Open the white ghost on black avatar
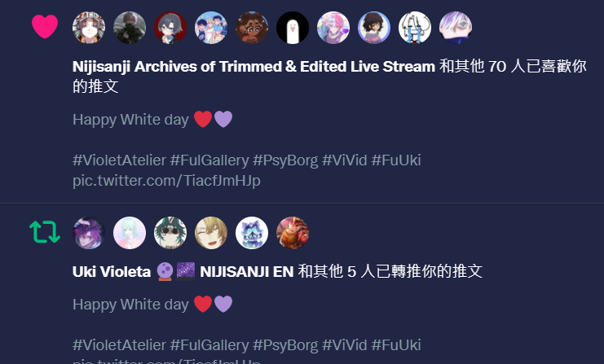 [x=293, y=28]
